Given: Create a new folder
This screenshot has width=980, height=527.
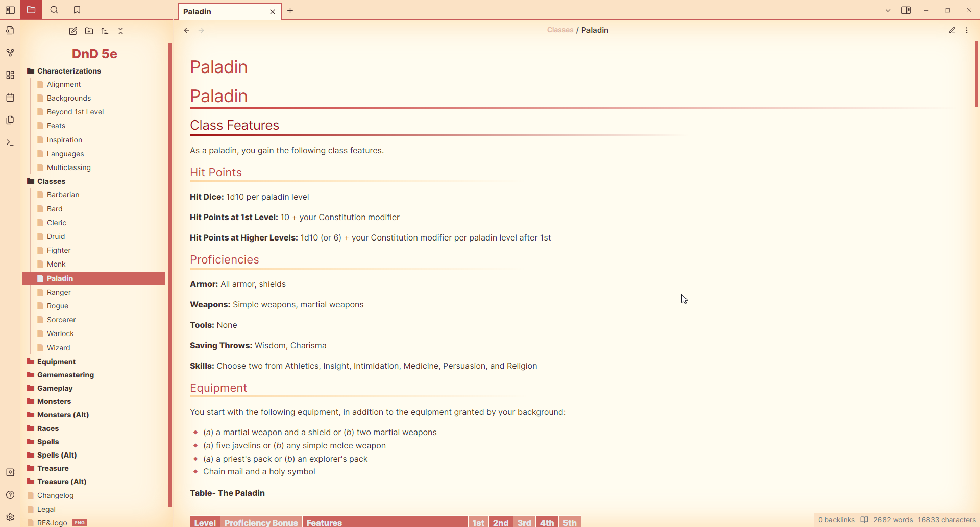Looking at the screenshot, I should (89, 31).
